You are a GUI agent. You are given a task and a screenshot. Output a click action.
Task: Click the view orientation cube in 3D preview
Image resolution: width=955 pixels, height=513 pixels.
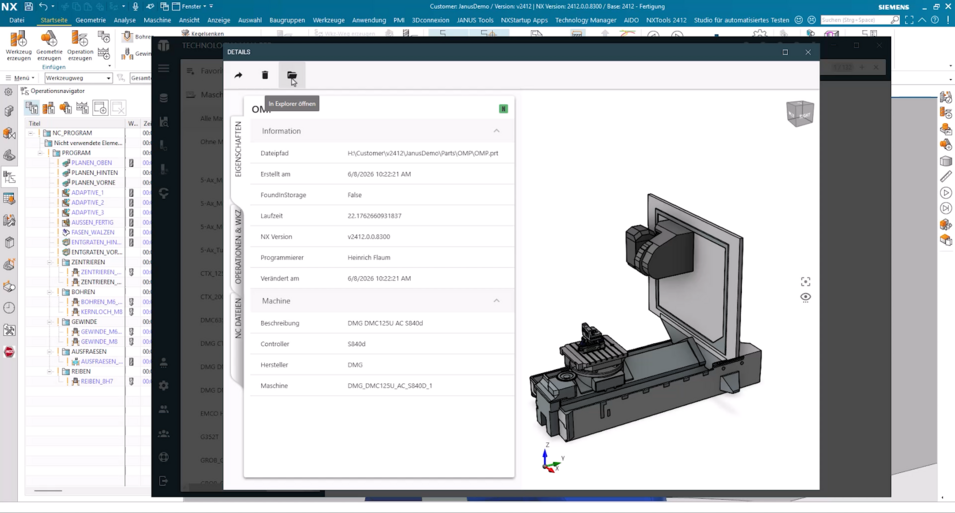coord(800,113)
